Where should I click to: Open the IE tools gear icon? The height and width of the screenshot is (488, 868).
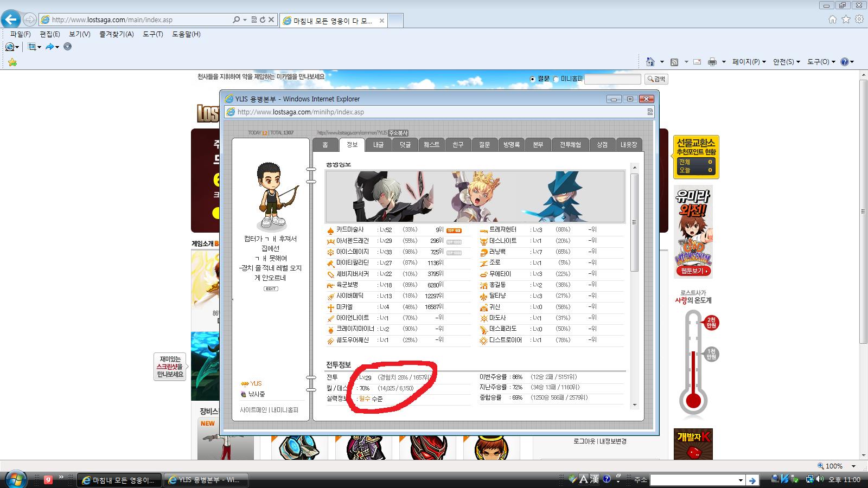(x=859, y=20)
